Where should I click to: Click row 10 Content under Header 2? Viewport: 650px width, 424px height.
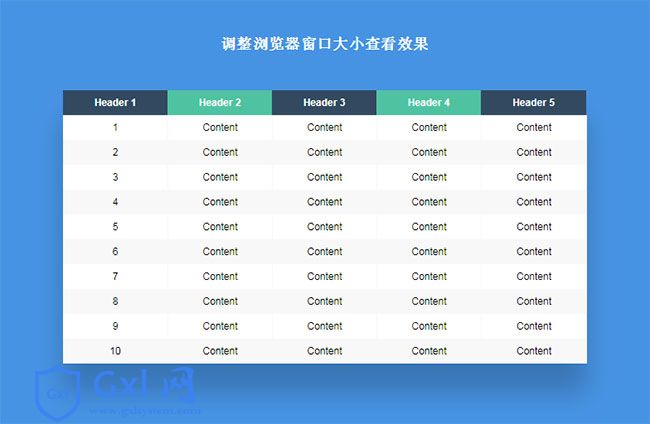click(220, 351)
